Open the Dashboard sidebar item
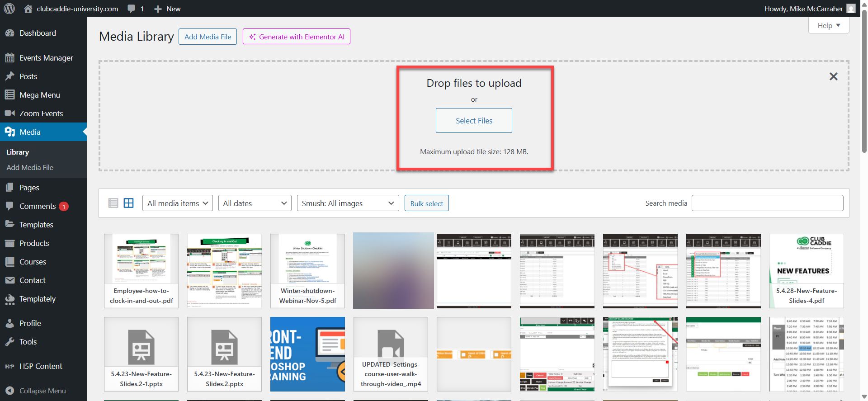868x401 pixels. pos(38,33)
